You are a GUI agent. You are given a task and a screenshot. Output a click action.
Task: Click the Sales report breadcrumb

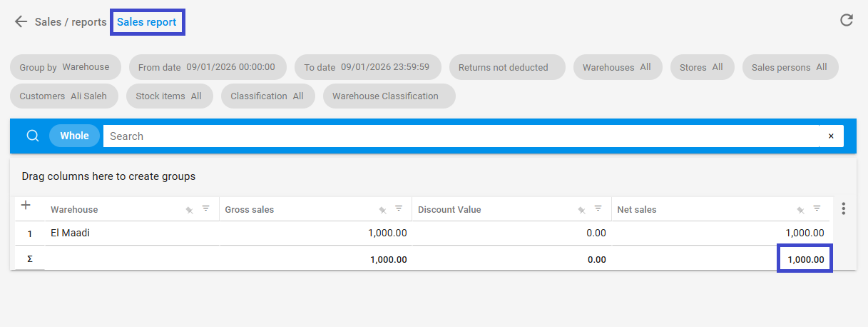click(x=147, y=22)
